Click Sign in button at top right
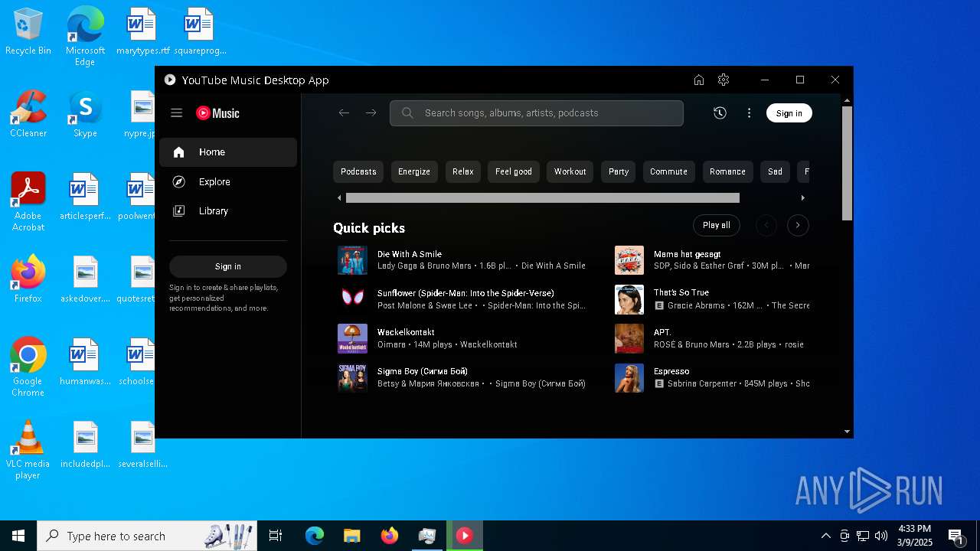The image size is (980, 551). 789,113
